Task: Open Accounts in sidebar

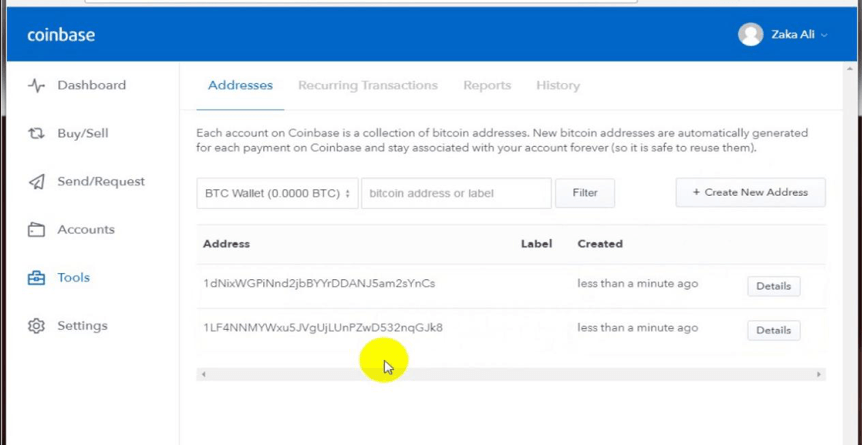Action: tap(86, 229)
